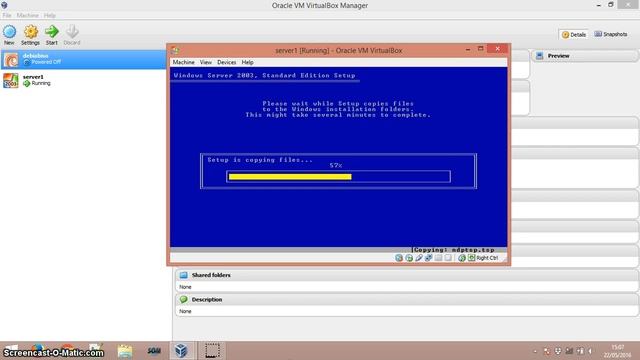Open Machine menu in server1 VM window
The height and width of the screenshot is (360, 640).
[x=183, y=62]
